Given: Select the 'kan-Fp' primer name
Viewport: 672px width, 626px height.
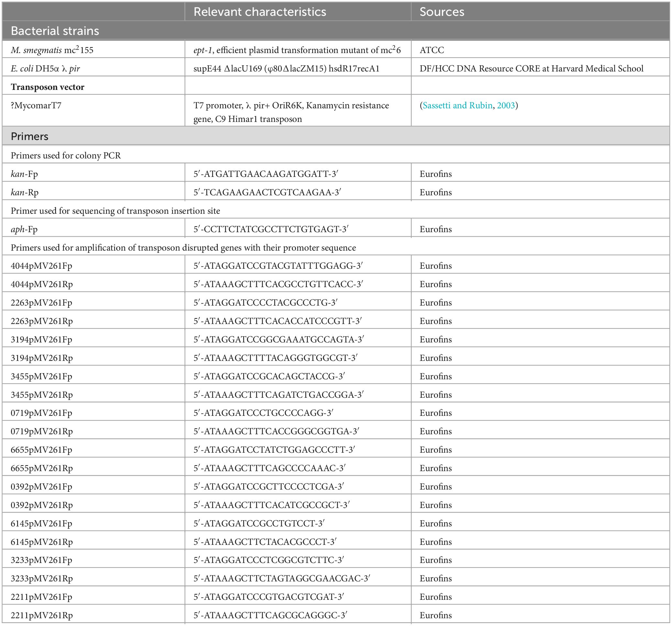Looking at the screenshot, I should tap(24, 174).
